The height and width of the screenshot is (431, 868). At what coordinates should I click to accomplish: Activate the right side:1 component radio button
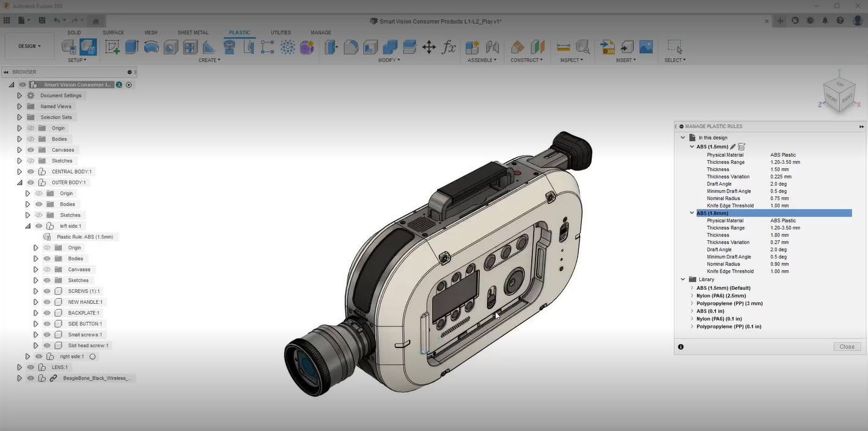[93, 356]
